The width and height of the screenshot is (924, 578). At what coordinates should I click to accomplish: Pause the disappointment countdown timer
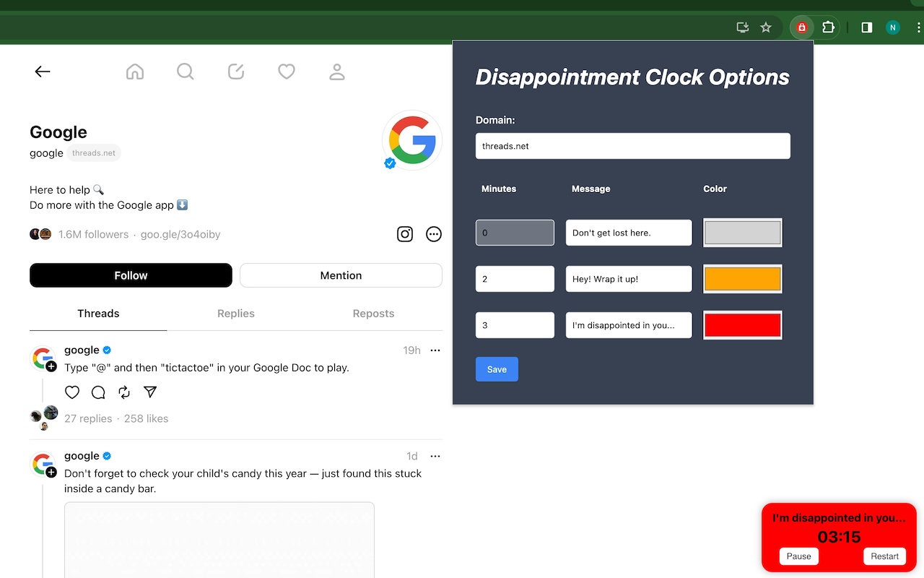tap(798, 556)
